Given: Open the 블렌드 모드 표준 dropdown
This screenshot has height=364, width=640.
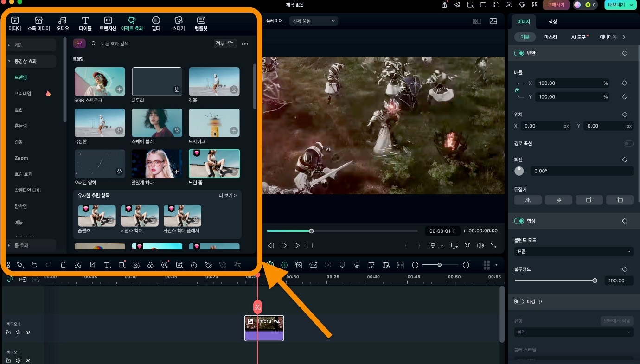Looking at the screenshot, I should 573,251.
